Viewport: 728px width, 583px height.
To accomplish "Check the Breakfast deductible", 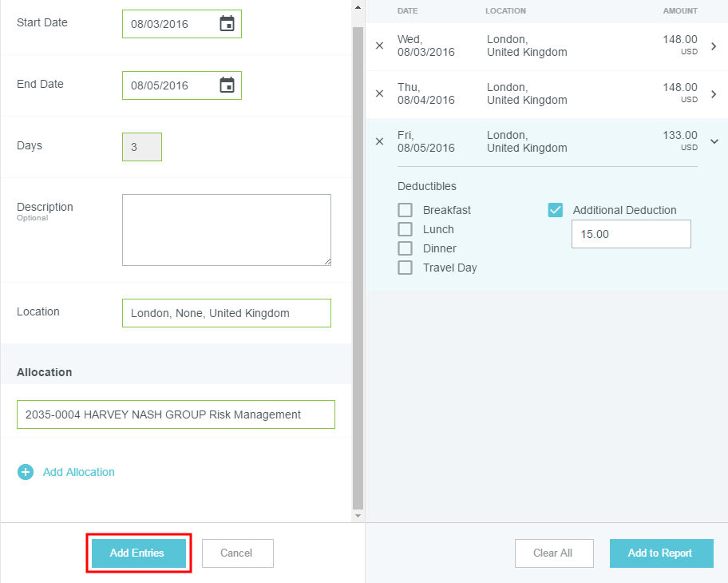I will (x=406, y=210).
